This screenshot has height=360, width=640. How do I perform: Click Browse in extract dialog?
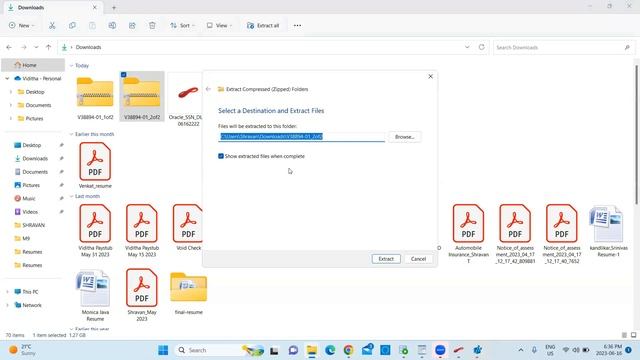pyautogui.click(x=404, y=137)
